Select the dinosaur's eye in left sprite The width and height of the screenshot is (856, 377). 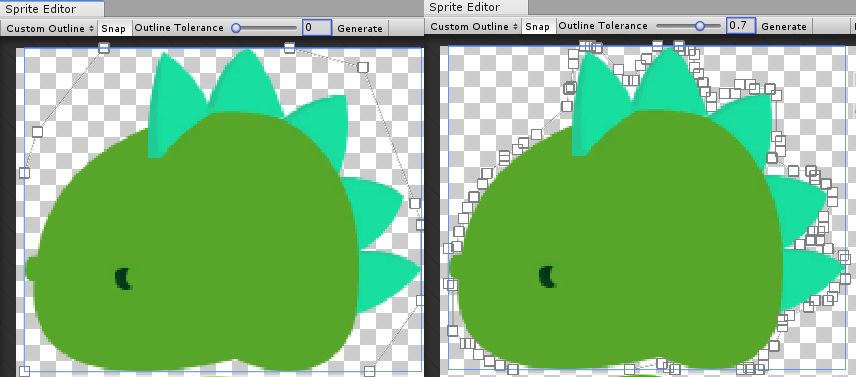coord(123,278)
